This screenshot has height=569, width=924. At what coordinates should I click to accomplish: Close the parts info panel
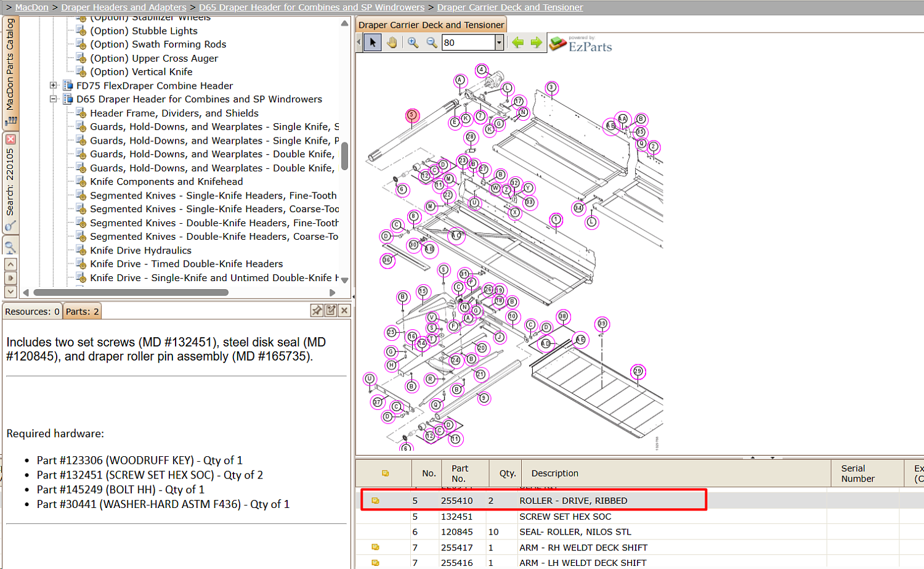coord(344,311)
